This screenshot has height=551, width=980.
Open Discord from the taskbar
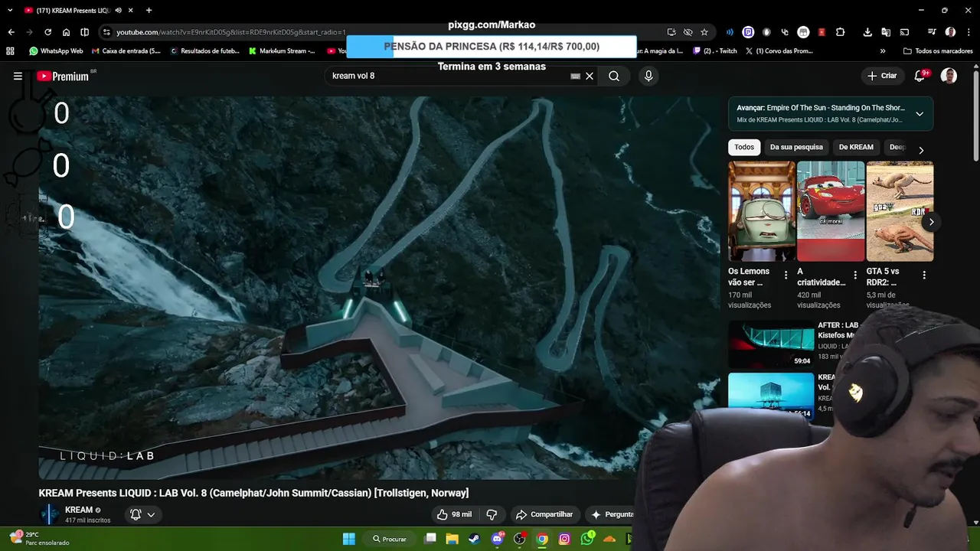click(x=497, y=539)
